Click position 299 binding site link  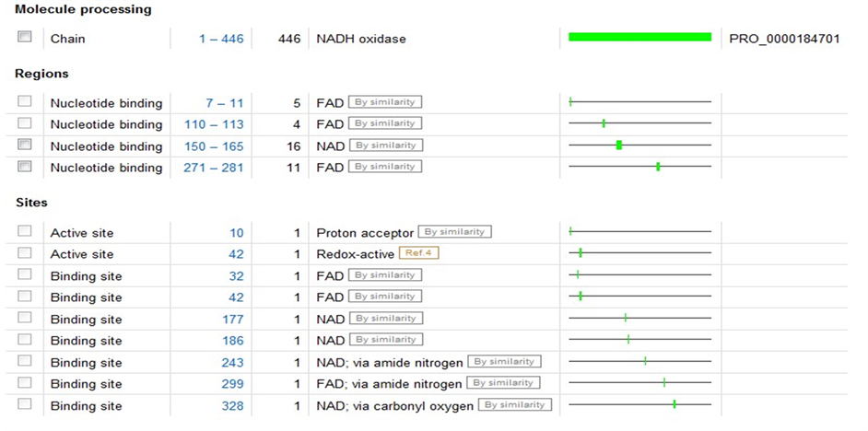232,384
